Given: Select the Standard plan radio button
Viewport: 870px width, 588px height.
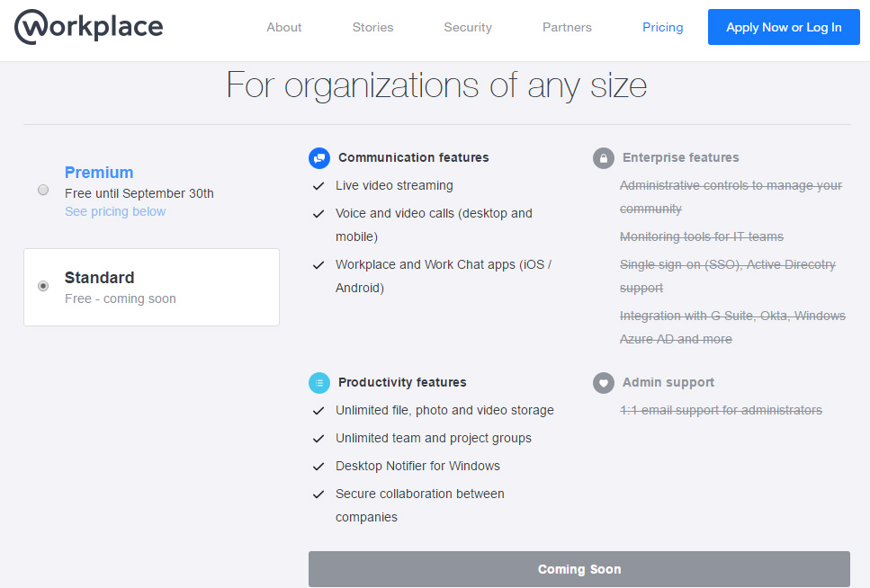Looking at the screenshot, I should [x=42, y=285].
